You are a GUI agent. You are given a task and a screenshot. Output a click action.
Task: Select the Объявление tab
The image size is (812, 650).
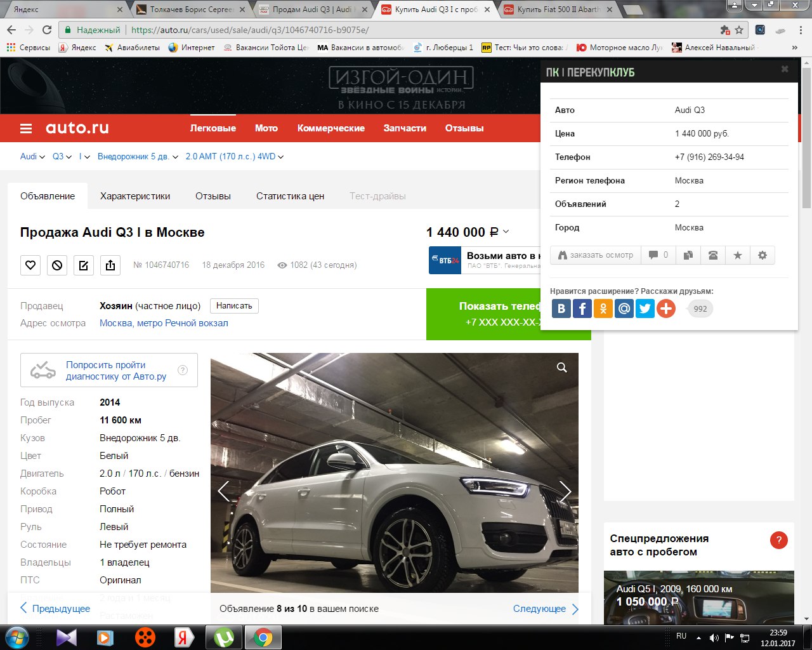click(48, 196)
